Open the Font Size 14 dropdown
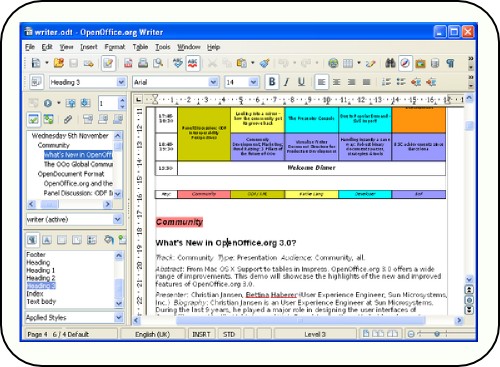Image resolution: width=500 pixels, height=367 pixels. 253,82
